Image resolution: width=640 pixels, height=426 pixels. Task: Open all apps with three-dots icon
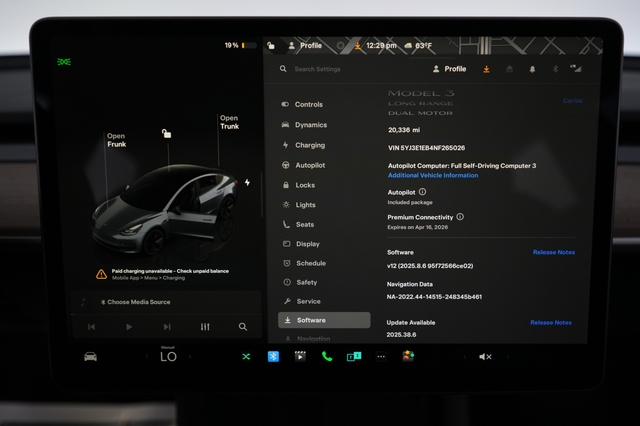381,357
